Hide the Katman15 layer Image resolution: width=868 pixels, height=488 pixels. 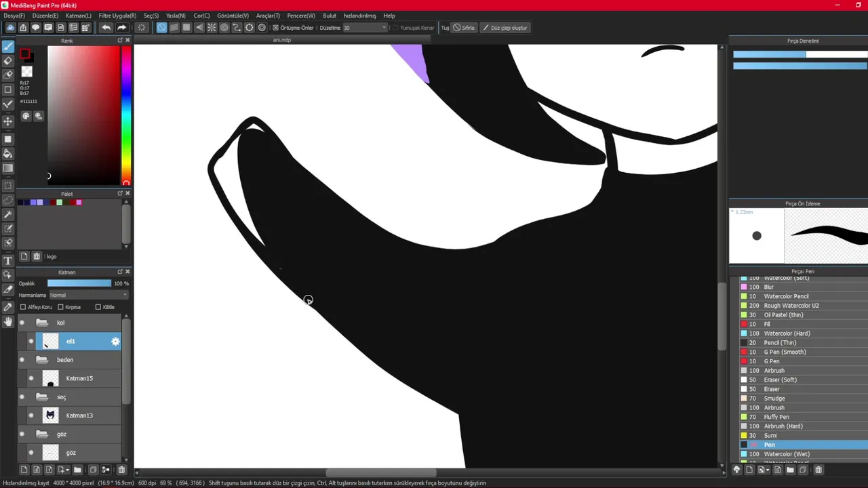pos(31,378)
